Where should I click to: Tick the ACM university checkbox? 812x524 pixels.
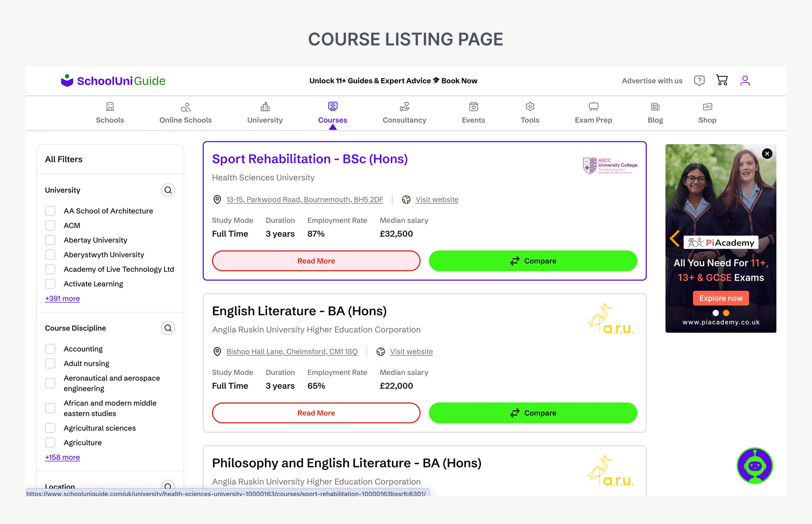(50, 226)
